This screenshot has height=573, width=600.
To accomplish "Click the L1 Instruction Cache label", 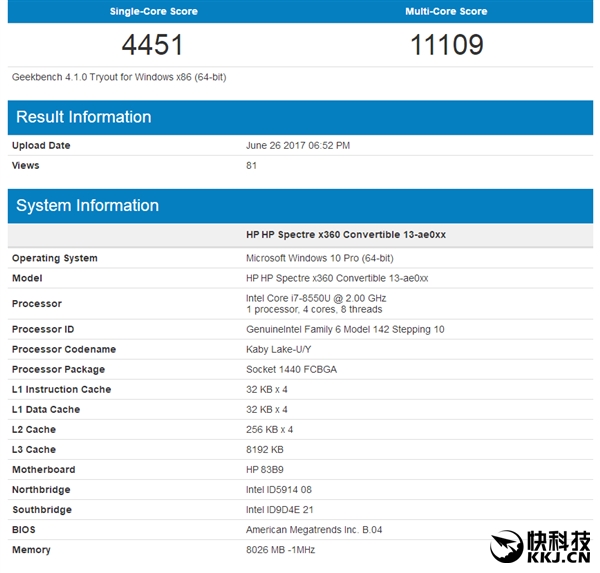I will [61, 389].
